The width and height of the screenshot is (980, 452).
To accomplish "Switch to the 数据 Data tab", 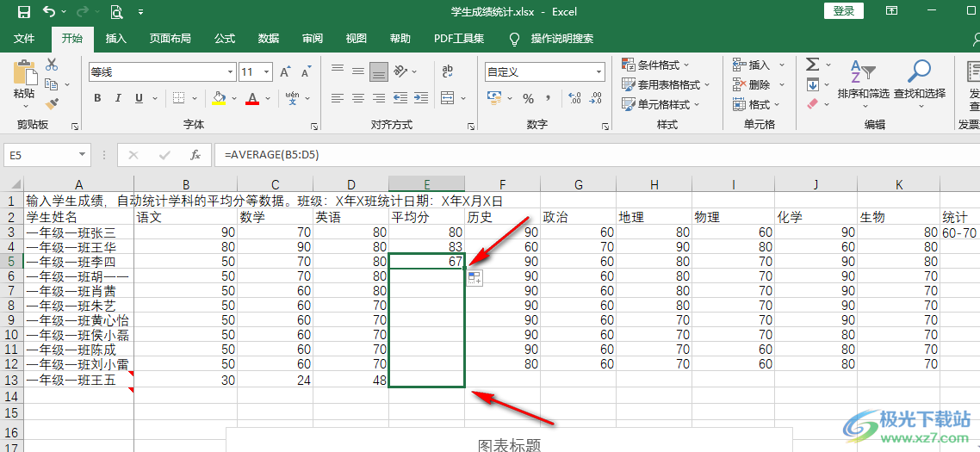I will (x=269, y=38).
